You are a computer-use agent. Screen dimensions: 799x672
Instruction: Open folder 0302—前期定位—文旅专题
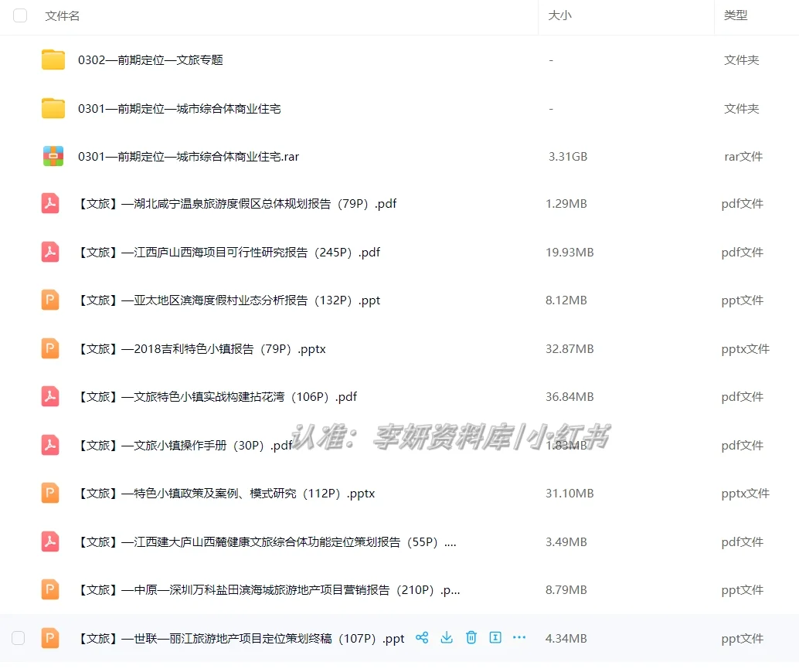(151, 60)
